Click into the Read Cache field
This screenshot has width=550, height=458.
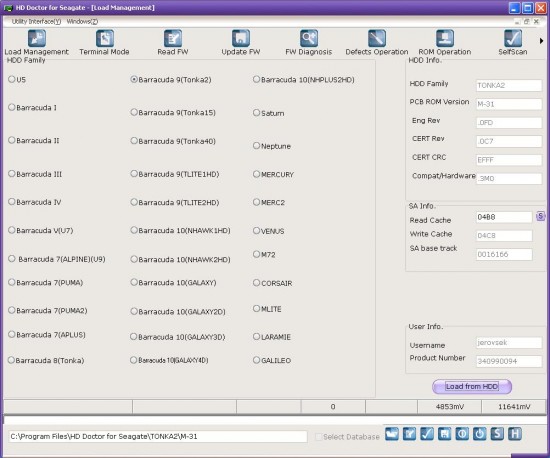(x=504, y=217)
